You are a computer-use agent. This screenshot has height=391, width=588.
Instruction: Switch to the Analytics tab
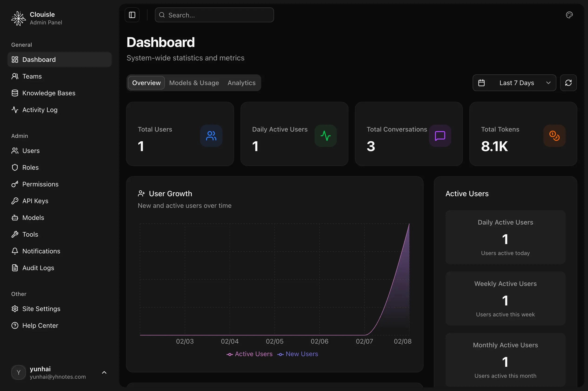tap(241, 83)
